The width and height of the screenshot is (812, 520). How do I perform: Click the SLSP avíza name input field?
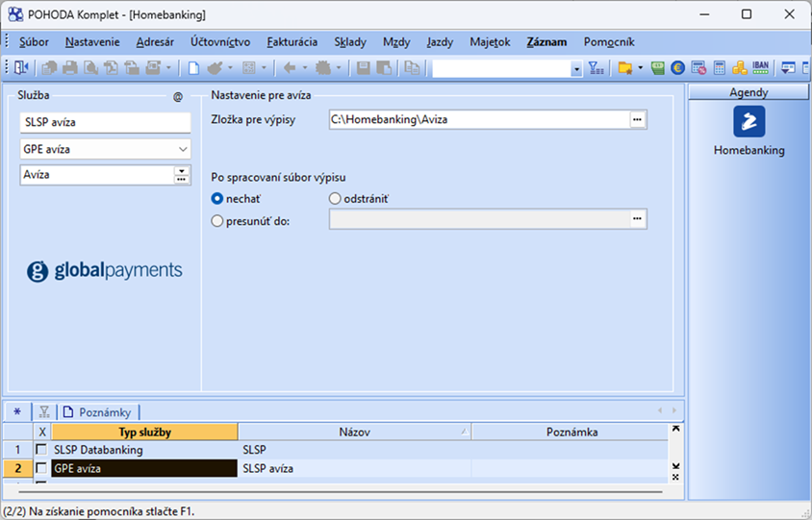(x=105, y=123)
